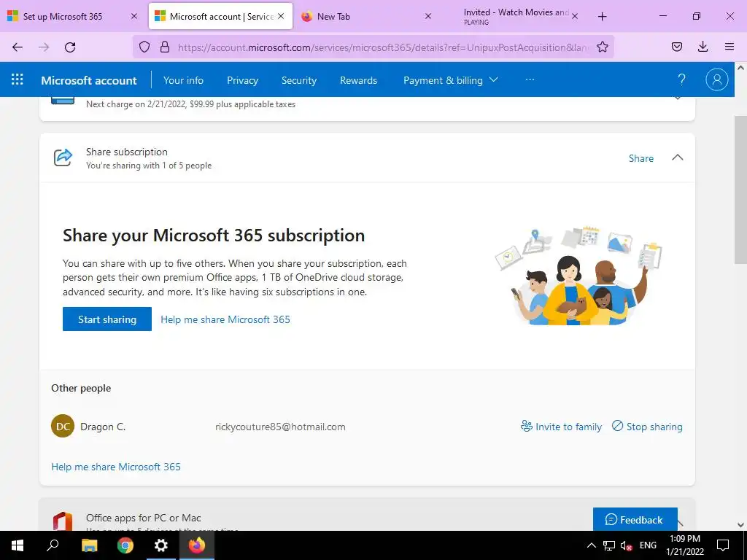This screenshot has height=560, width=747.
Task: Click the ENG language indicator
Action: [x=648, y=545]
